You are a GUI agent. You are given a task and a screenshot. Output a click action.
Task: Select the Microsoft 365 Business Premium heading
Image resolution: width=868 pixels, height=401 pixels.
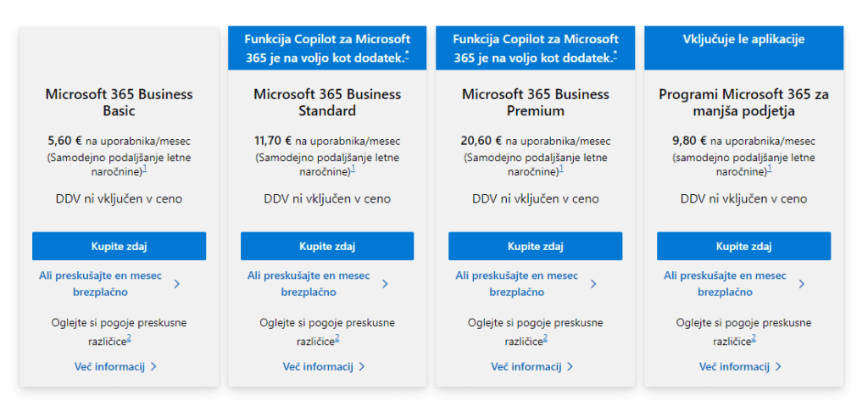coord(535,103)
